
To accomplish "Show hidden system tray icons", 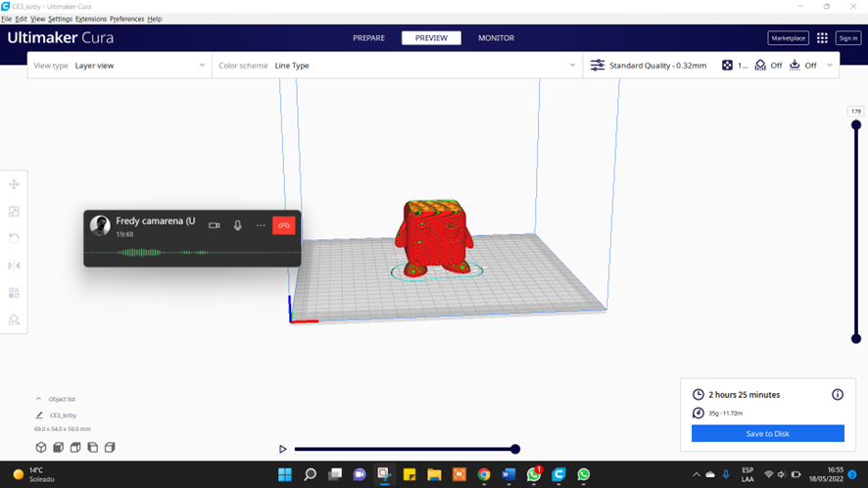I will pos(696,474).
